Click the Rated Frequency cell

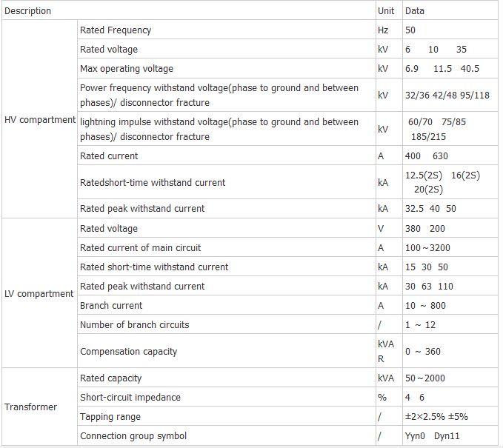click(116, 30)
